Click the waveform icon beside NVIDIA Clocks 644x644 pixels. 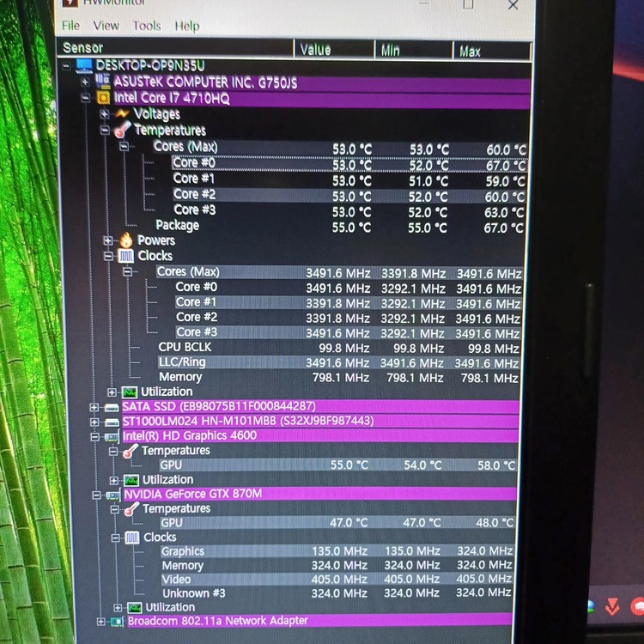pyautogui.click(x=132, y=538)
